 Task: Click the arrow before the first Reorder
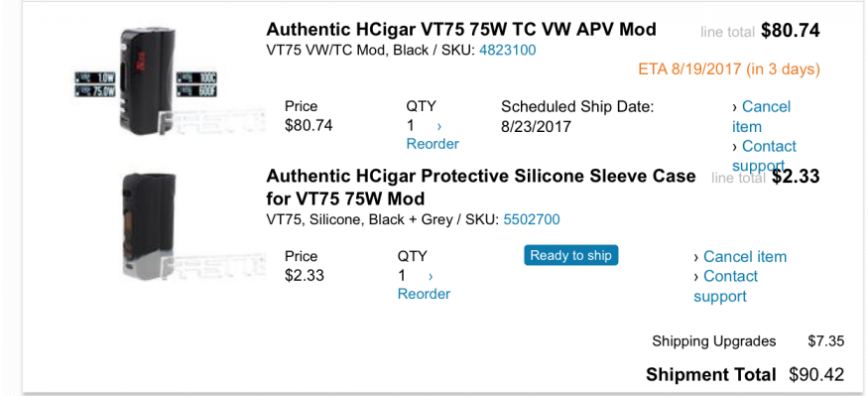click(439, 126)
